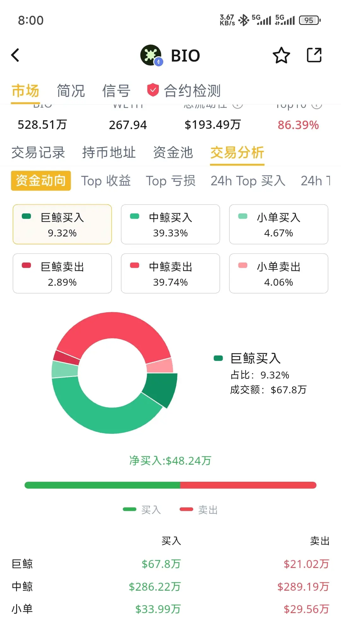Toggle the 小单买入 legend card
The height and width of the screenshot is (644, 341).
tap(278, 224)
